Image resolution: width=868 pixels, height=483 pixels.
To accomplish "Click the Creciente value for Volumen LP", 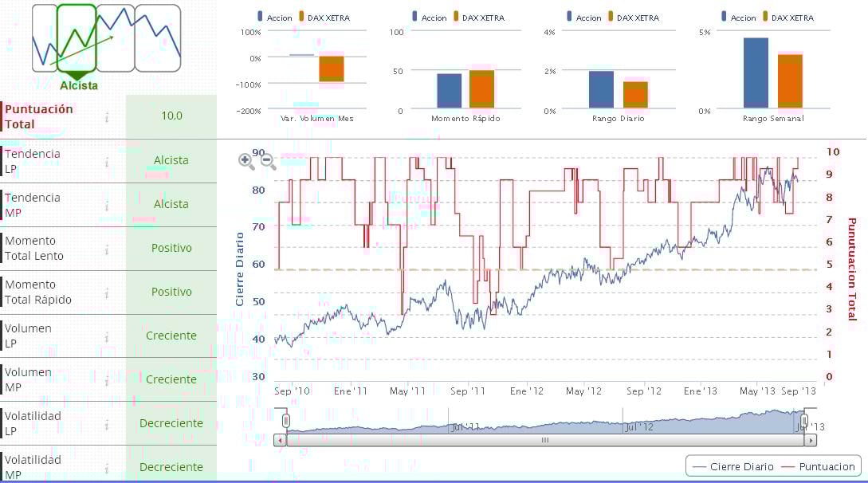I will point(171,336).
